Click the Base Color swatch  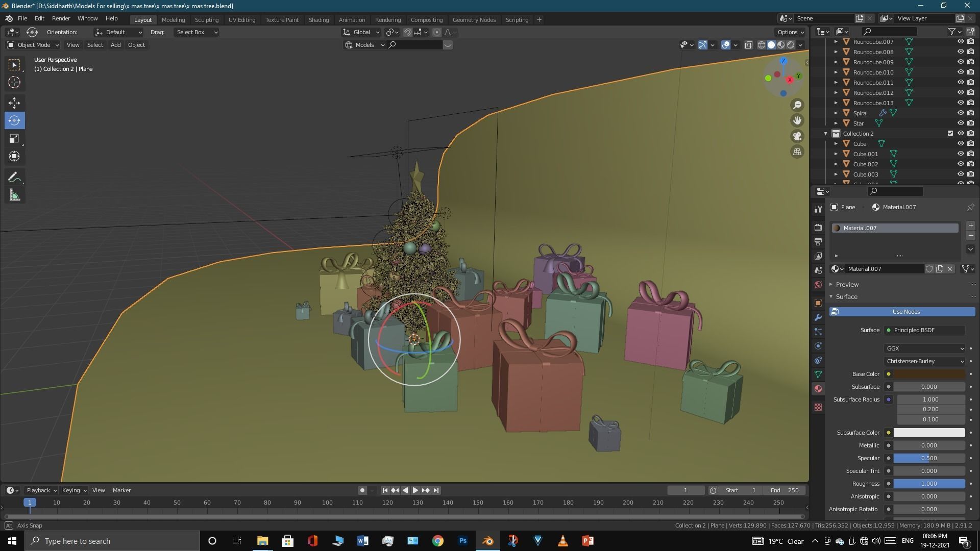pos(929,374)
